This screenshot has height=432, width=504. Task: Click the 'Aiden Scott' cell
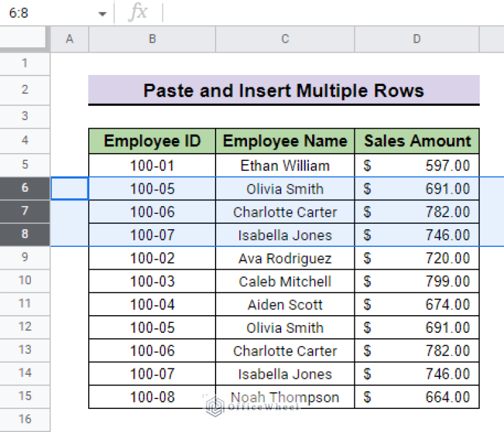click(285, 304)
